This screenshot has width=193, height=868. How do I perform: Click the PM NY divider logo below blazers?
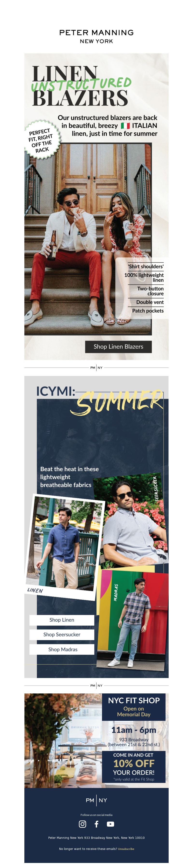tap(96, 367)
